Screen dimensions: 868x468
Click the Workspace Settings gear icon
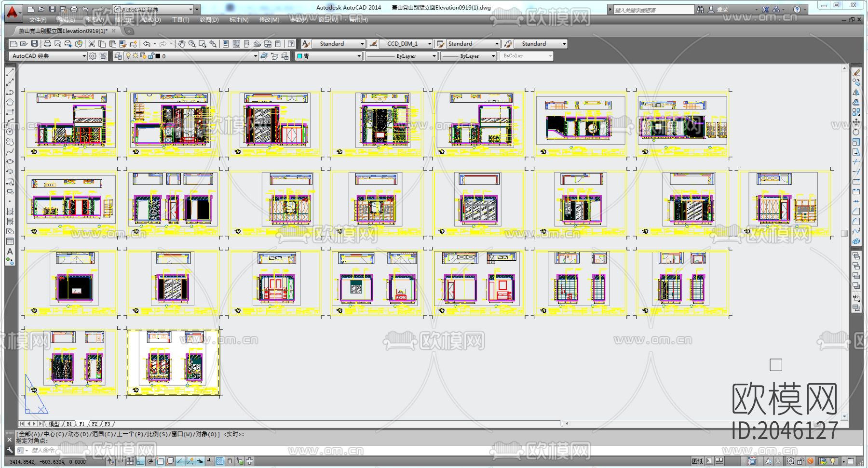tap(93, 56)
